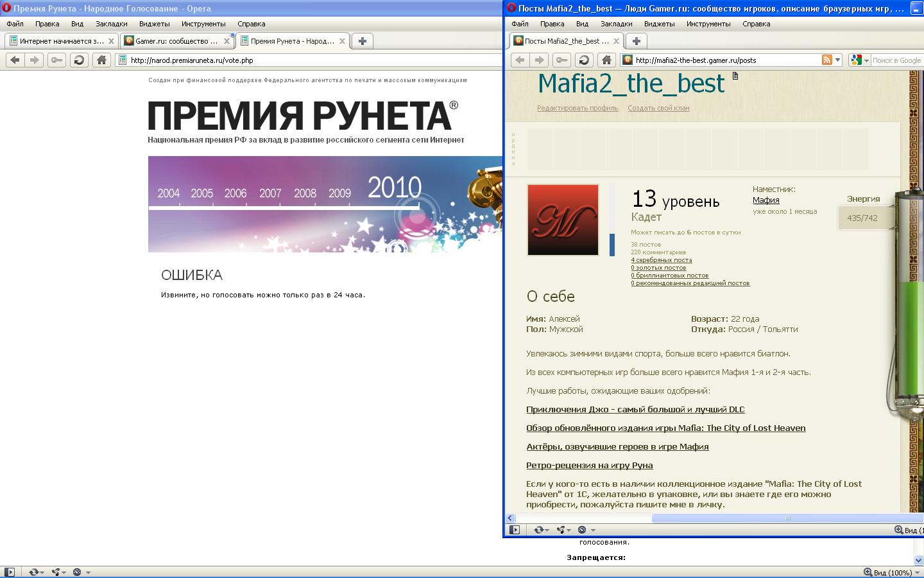Switch to 'Gamer.ru: сообщество' tab
This screenshot has width=924, height=578.
177,40
